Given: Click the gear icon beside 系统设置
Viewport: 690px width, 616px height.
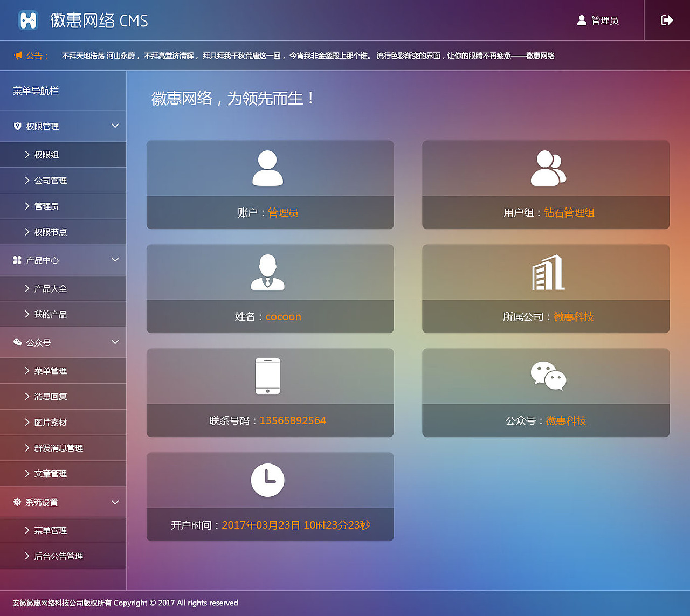Looking at the screenshot, I should (x=17, y=502).
